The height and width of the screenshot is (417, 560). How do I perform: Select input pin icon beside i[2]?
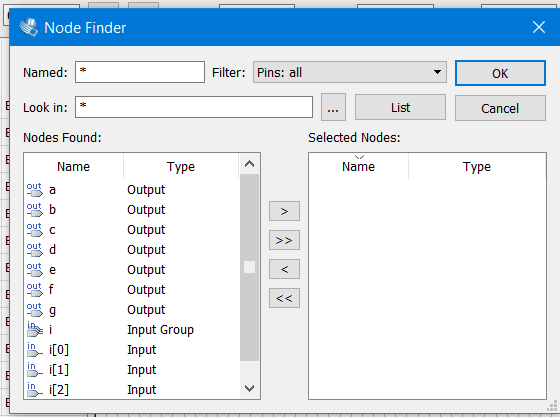(x=35, y=390)
